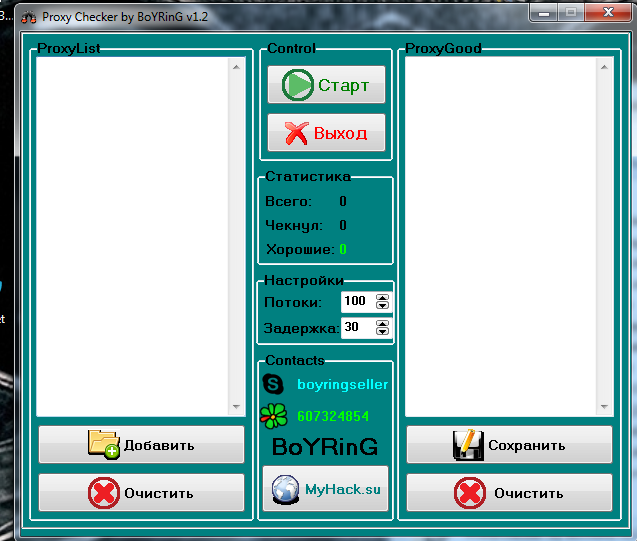Image resolution: width=637 pixels, height=541 pixels.
Task: Focus the Потоки field showing 100
Action: pos(358,301)
